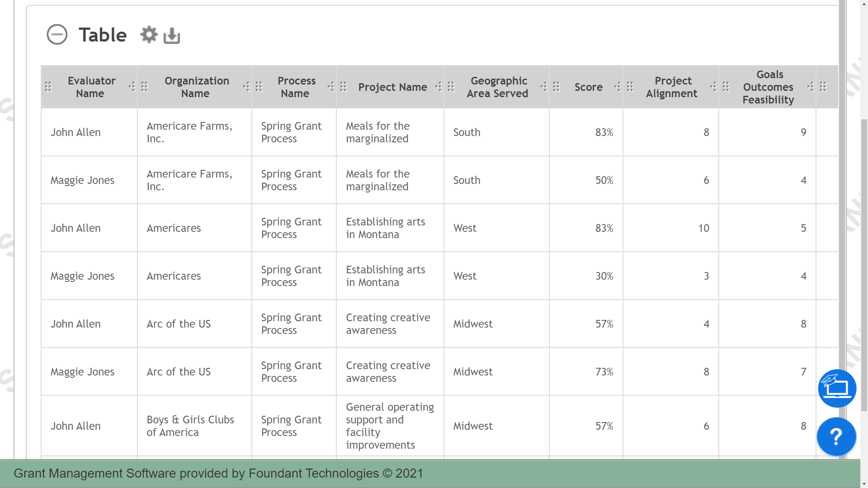The image size is (868, 488).
Task: Click the drag handle after Goals Outcomes Feasibility
Action: click(x=823, y=87)
